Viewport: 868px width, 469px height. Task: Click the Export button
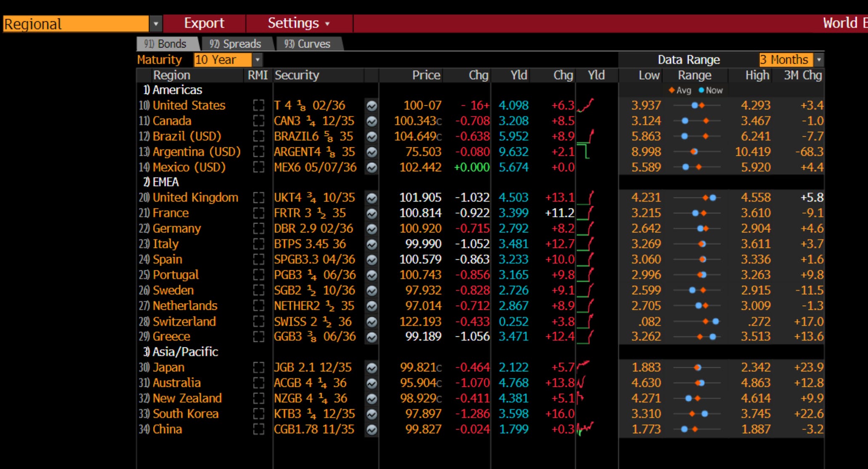point(204,23)
